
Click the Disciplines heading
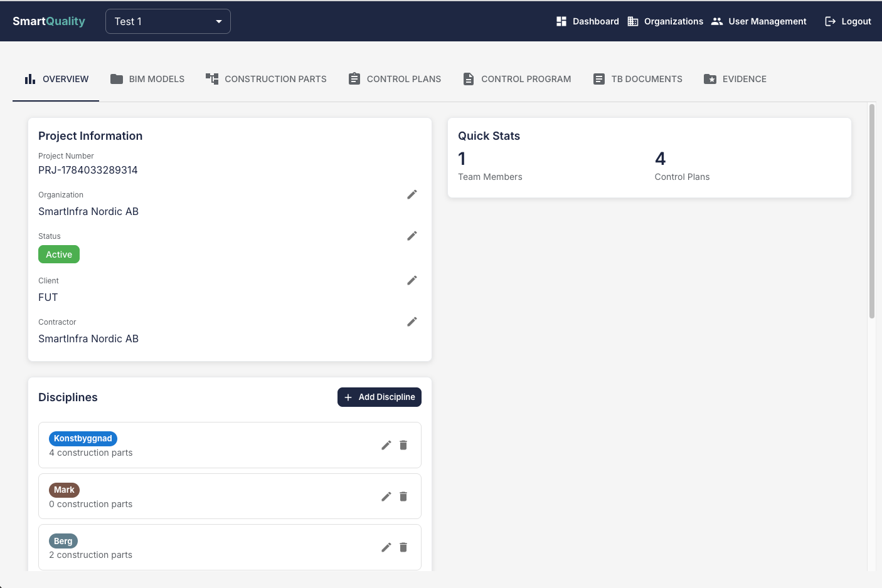(x=68, y=397)
